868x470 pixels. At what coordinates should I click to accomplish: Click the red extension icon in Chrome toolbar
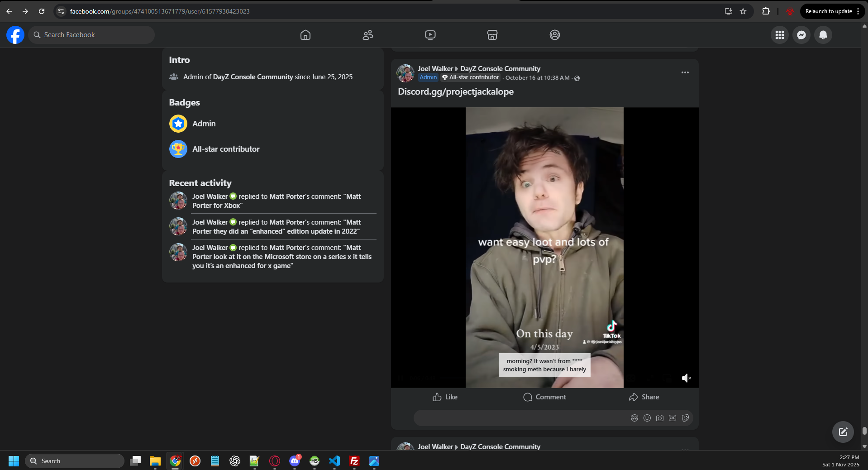(x=790, y=11)
